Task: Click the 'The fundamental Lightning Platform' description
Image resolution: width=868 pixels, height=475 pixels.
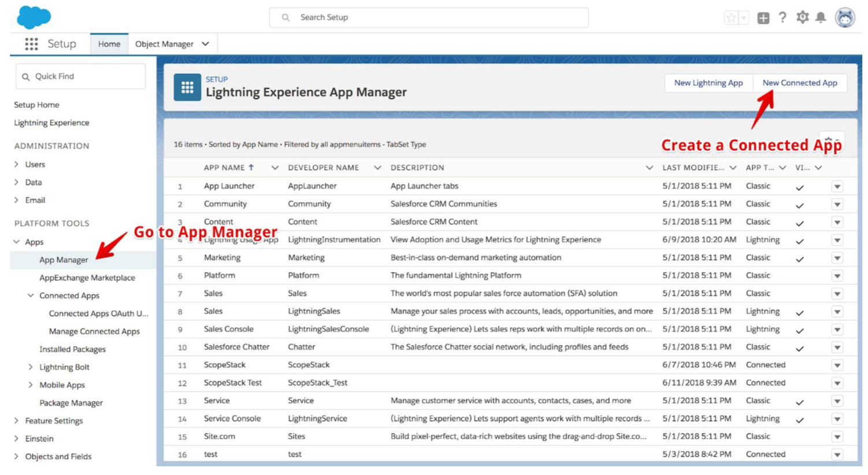Action: (456, 275)
